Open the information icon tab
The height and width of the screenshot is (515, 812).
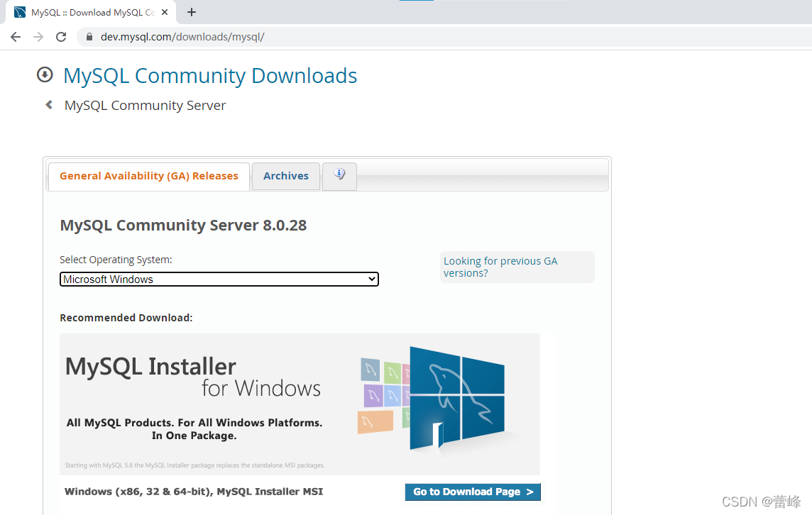[340, 176]
